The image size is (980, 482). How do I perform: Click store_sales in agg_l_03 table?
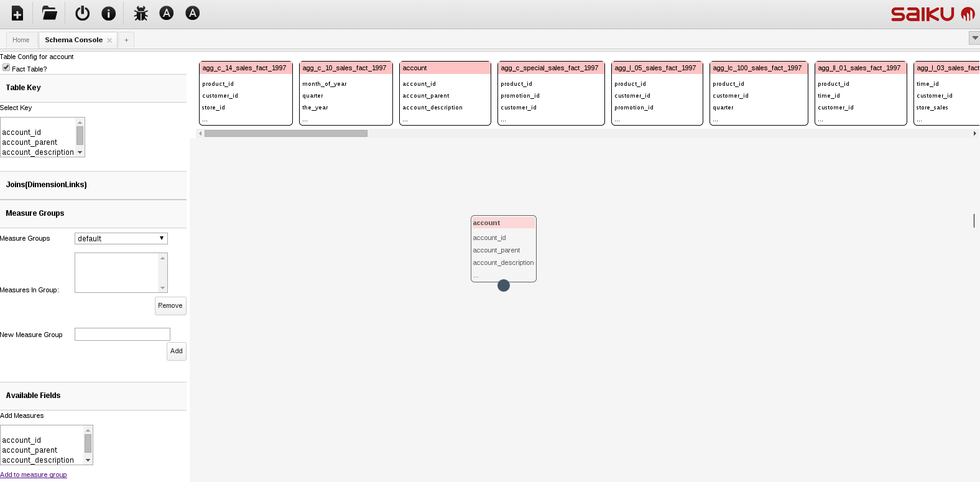coord(932,108)
